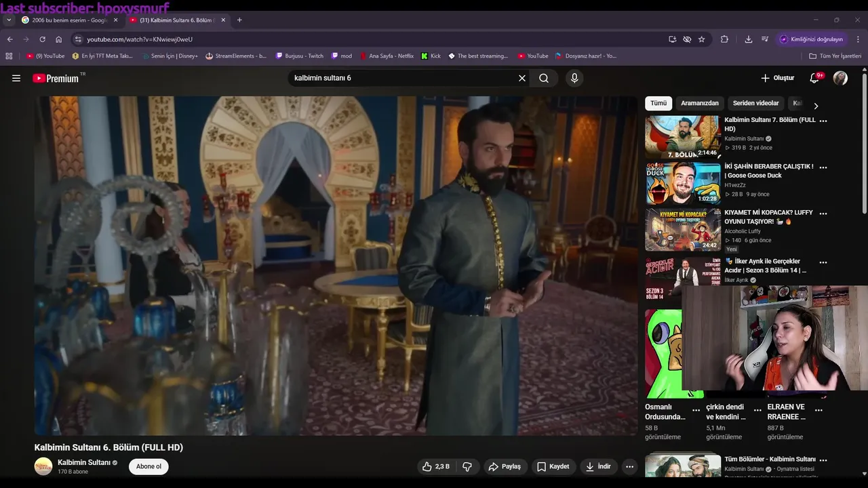Open options for Kalbimin Sultanı 7. Bölüm
This screenshot has width=868, height=488.
click(823, 121)
